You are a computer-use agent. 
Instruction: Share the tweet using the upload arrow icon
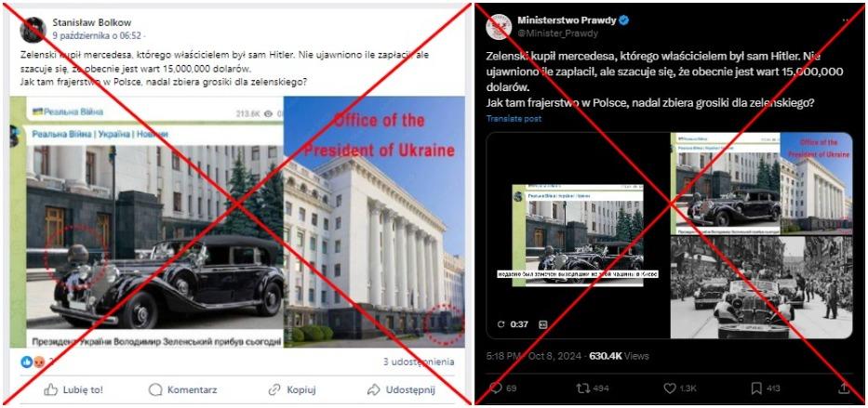pyautogui.click(x=846, y=388)
